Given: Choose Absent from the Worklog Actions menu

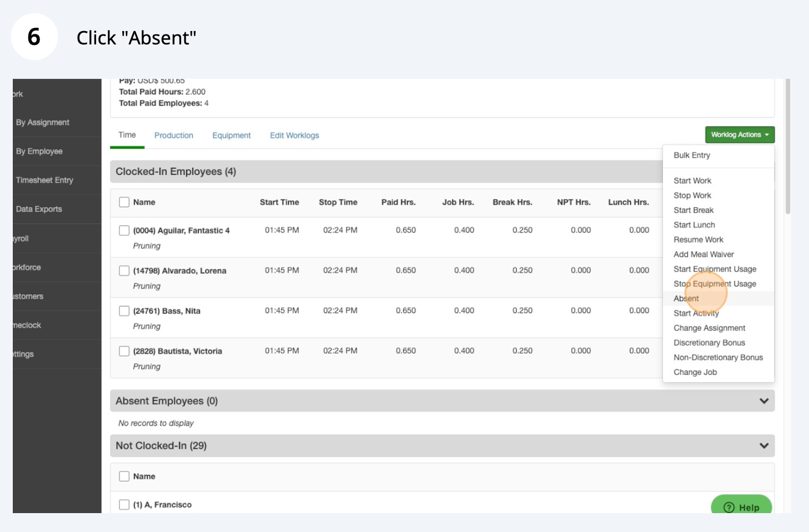Looking at the screenshot, I should point(686,299).
